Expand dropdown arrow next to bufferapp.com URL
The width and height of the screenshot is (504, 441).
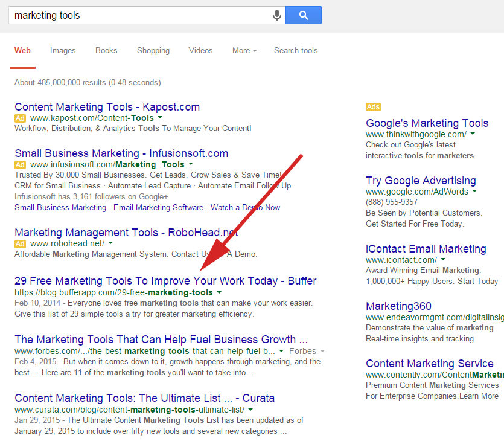tap(219, 292)
